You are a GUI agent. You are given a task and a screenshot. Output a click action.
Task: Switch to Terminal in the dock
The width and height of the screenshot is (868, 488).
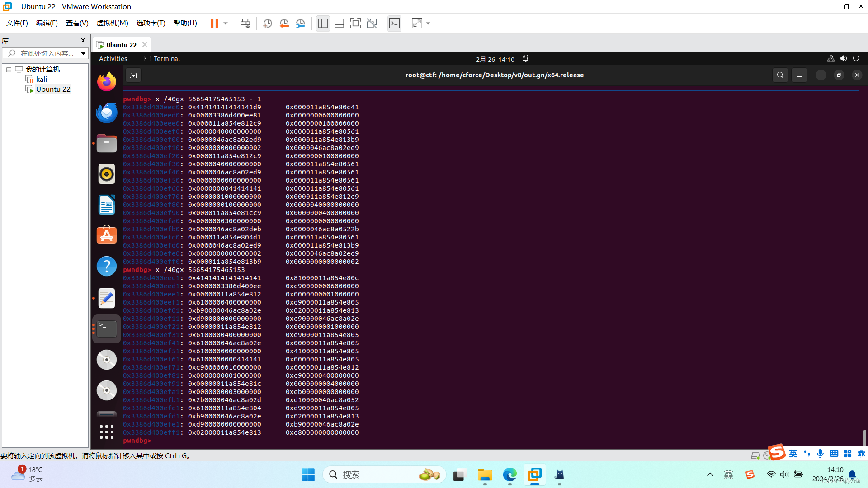coord(107,329)
